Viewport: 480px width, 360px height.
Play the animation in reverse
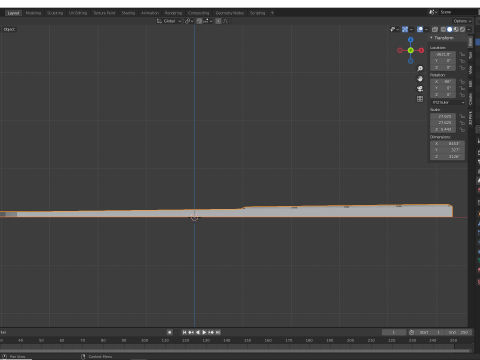[198, 332]
